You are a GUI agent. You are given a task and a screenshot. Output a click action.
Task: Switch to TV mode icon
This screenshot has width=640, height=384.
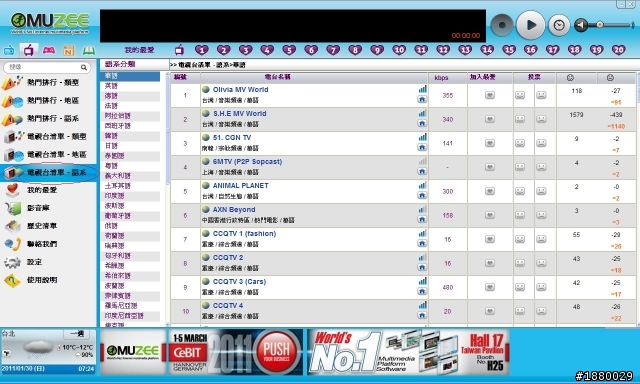pyautogui.click(x=29, y=50)
